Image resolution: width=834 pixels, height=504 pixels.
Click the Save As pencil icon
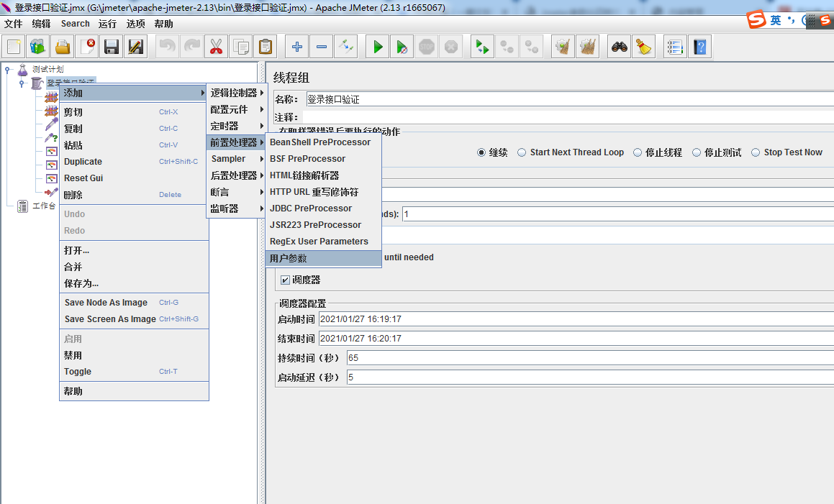click(x=135, y=47)
